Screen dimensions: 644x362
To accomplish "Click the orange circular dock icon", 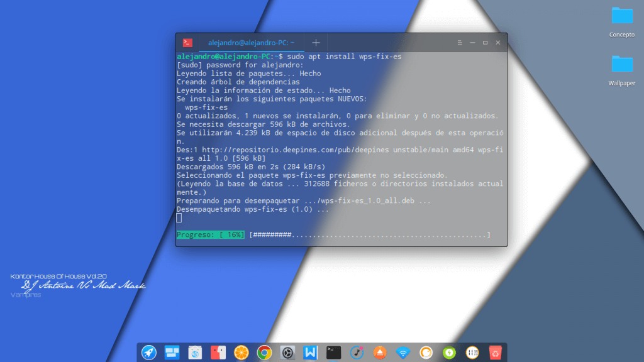I will [426, 353].
